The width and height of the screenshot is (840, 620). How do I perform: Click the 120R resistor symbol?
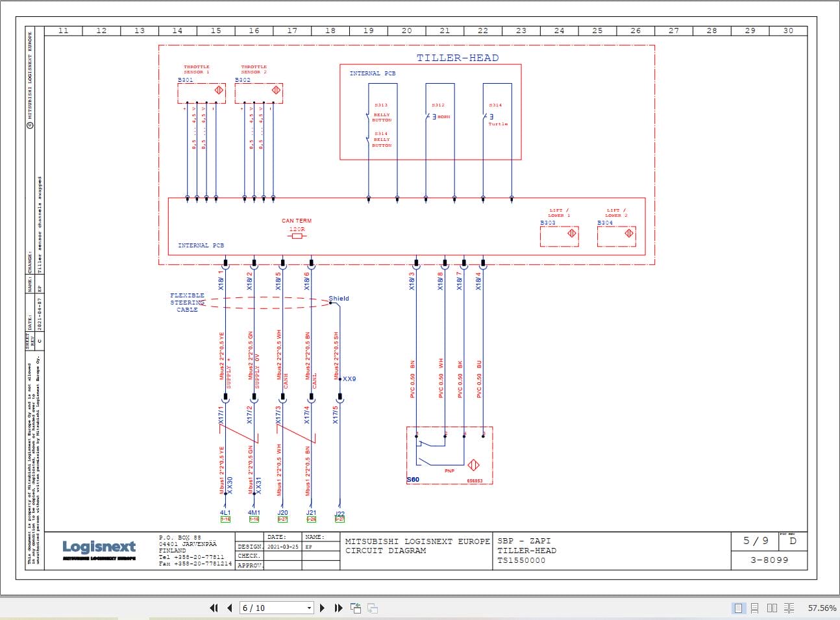(x=297, y=236)
